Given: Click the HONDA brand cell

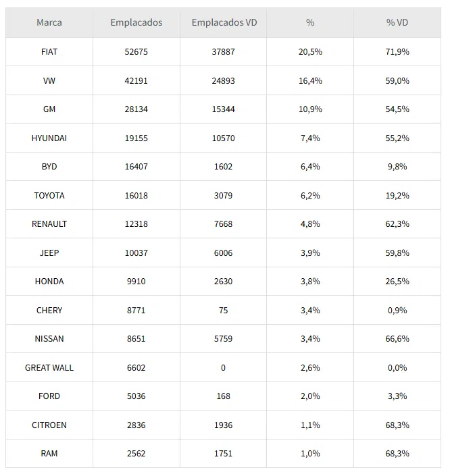Looking at the screenshot, I should pyautogui.click(x=49, y=282).
